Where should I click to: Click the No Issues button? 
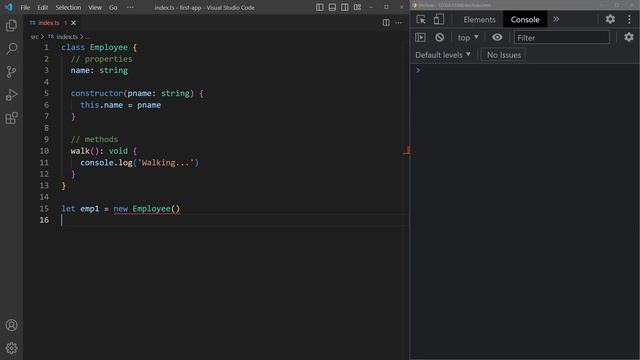tap(504, 55)
